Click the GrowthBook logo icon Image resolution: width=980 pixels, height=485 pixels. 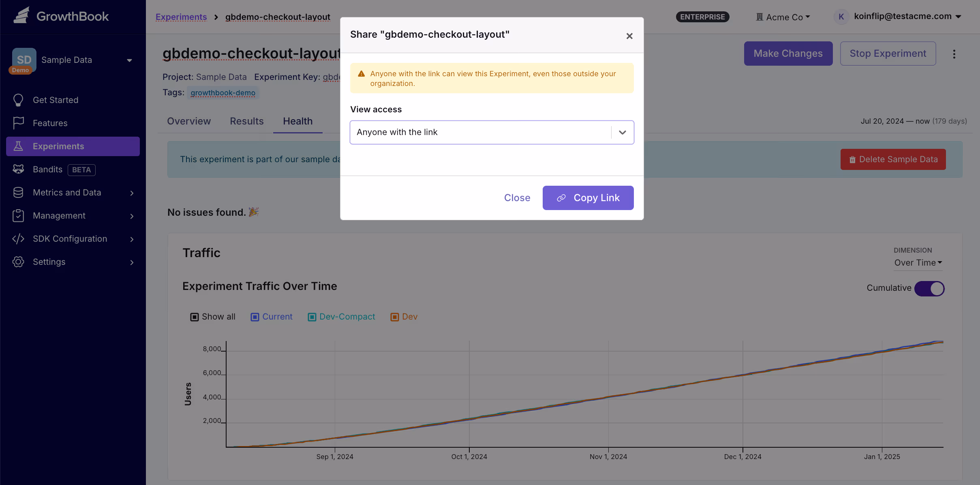(21, 15)
